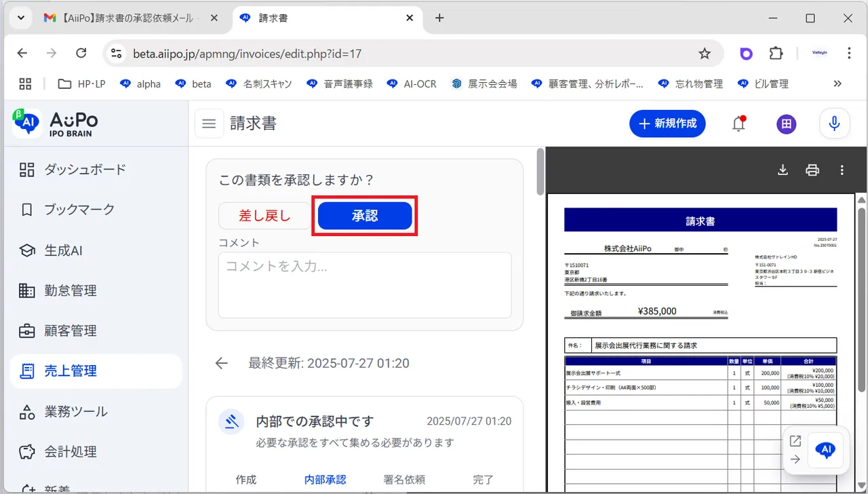
Task: Open the HP·LP bookmarks folder
Action: [x=81, y=83]
